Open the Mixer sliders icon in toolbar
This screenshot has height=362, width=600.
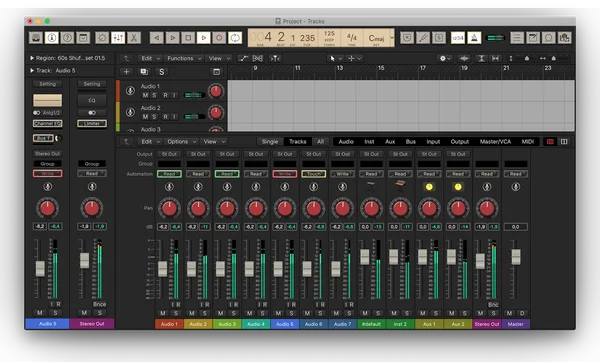coord(118,38)
